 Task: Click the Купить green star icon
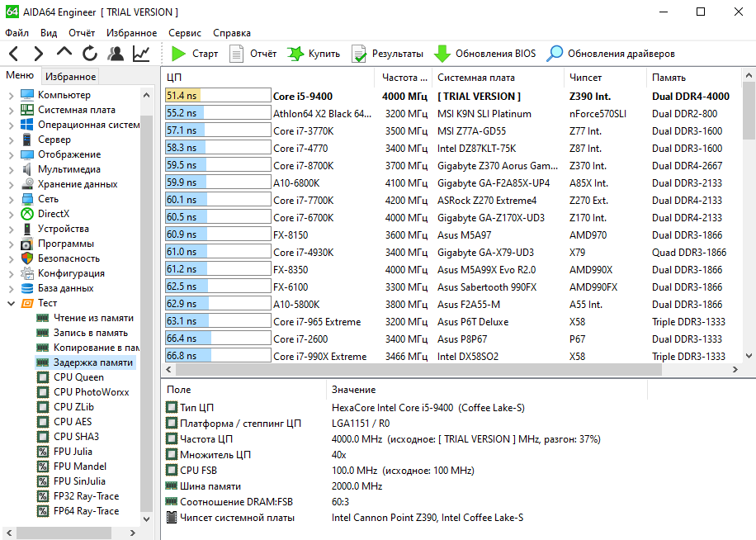tap(295, 54)
